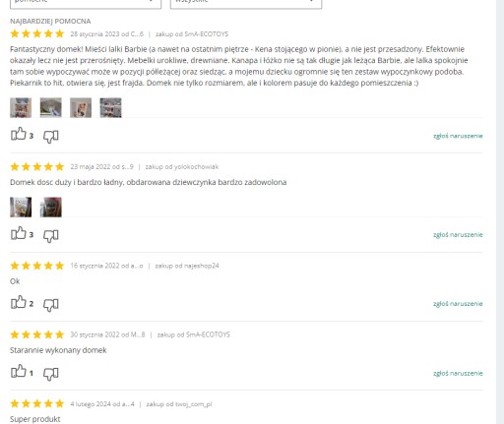Screen dimensions: 504x424
Task: Upvote the 'Ok' review
Action: tap(19, 302)
